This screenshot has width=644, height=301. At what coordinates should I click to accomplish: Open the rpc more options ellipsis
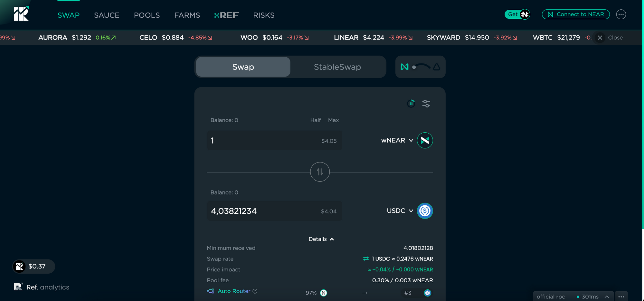(x=621, y=296)
